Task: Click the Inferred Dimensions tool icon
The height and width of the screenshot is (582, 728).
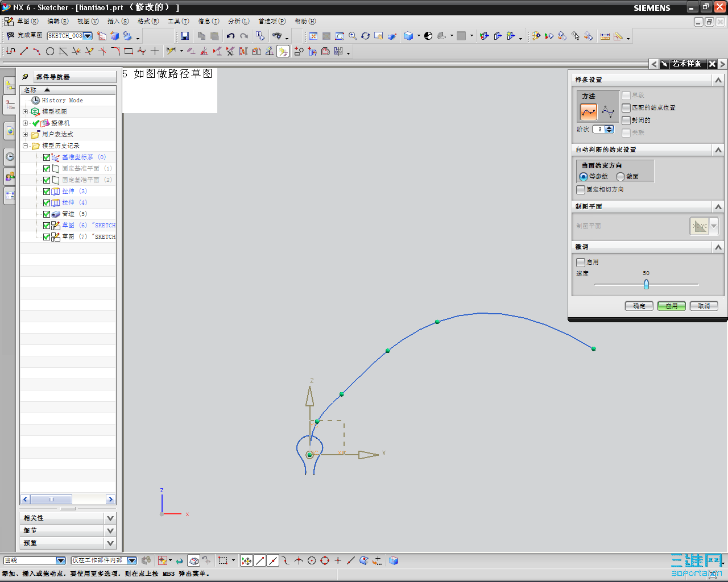Action: click(x=171, y=51)
